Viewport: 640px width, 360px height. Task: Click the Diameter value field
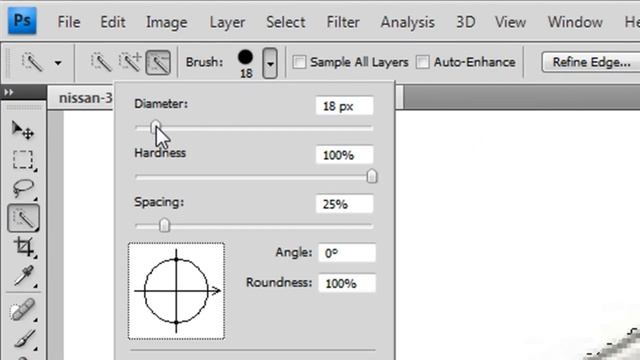click(344, 106)
